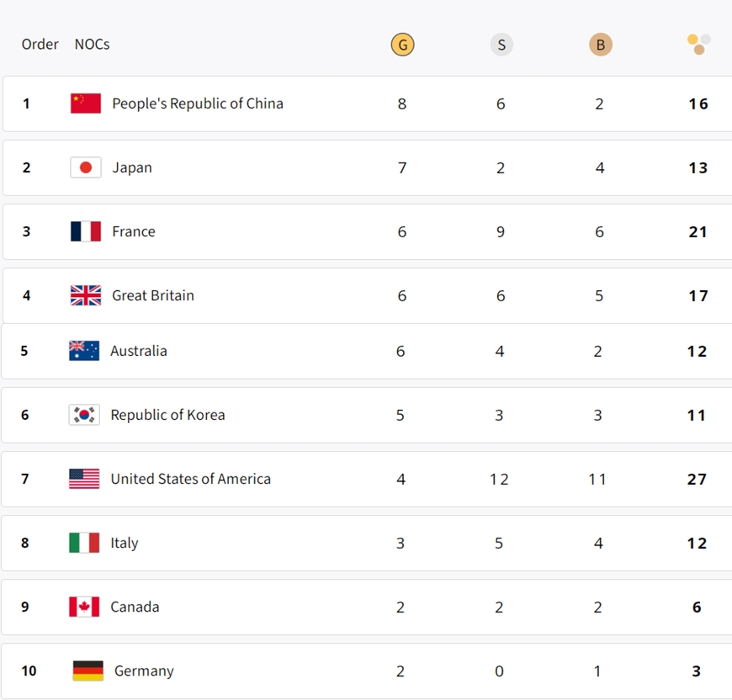The width and height of the screenshot is (732, 700).
Task: Click the gold medal column icon
Action: (402, 45)
